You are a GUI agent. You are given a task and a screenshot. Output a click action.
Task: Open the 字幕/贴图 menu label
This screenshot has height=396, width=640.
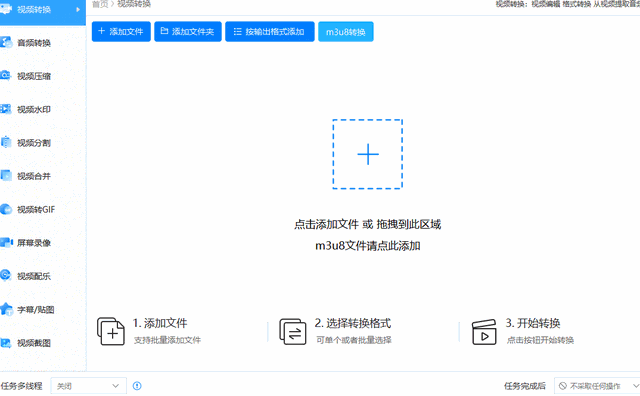(x=36, y=310)
